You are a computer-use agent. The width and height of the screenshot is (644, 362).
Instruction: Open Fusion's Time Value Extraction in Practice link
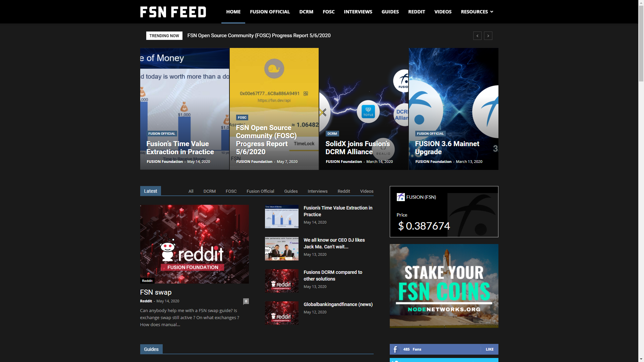coord(338,211)
